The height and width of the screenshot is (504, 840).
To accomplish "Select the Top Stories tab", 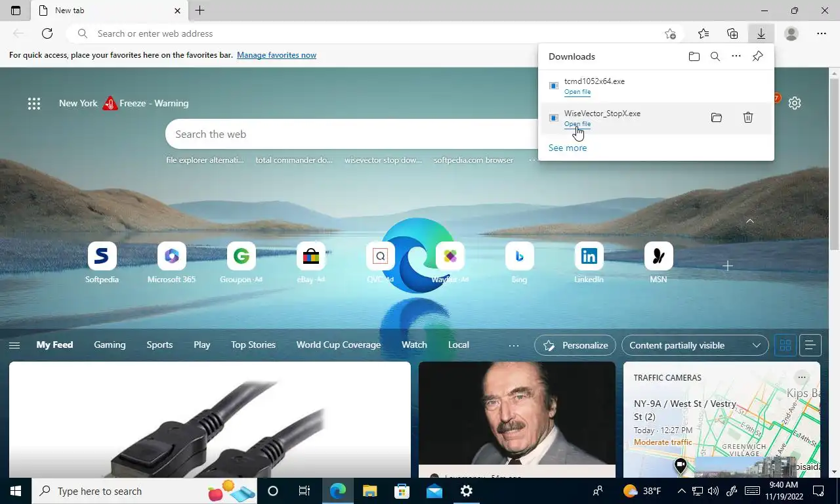I will click(x=253, y=345).
